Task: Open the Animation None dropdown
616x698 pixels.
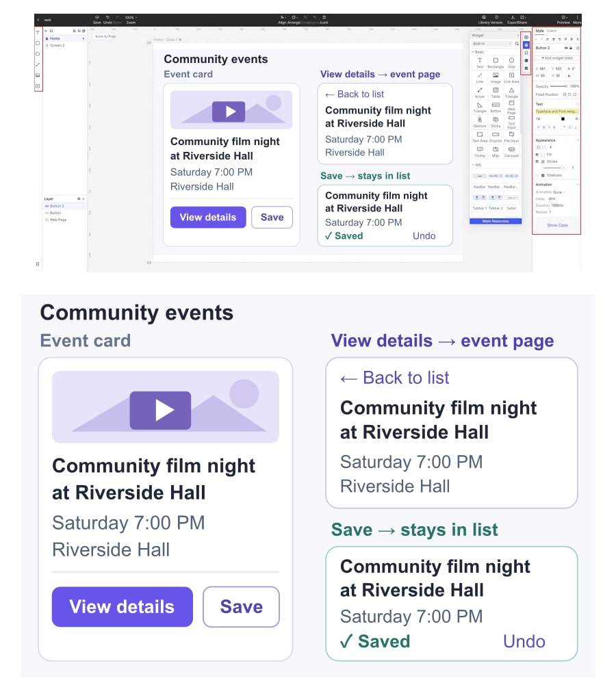Action: point(559,192)
